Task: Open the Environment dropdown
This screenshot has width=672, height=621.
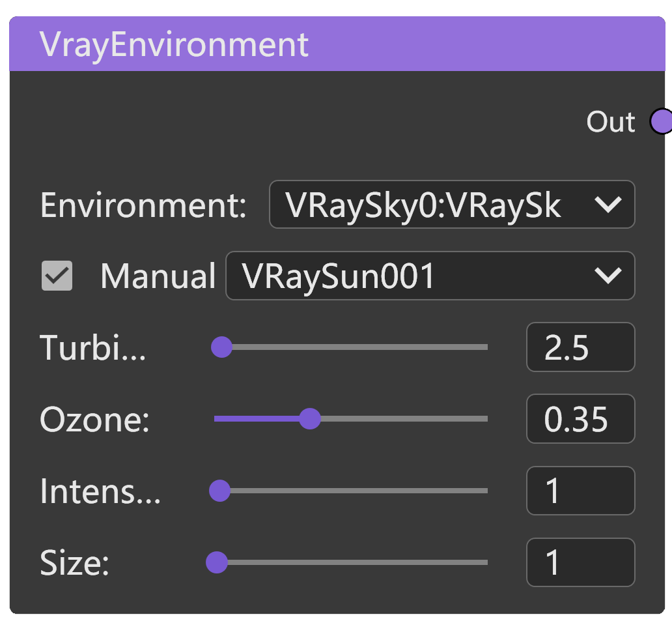Action: coord(451,205)
